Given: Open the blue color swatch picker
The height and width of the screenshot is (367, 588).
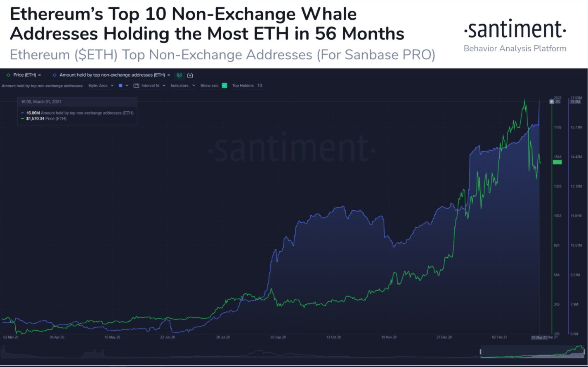Looking at the screenshot, I should 123,85.
